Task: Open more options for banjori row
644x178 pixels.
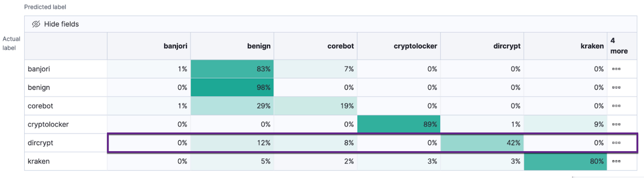Action: coord(616,69)
